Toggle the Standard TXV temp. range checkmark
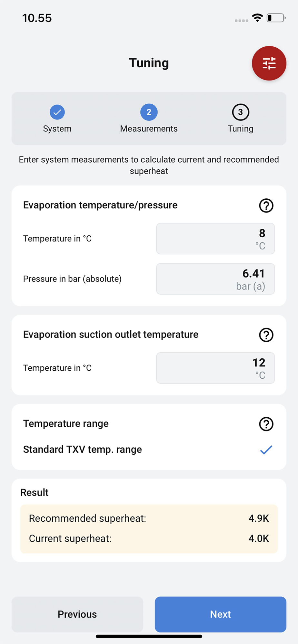Image resolution: width=298 pixels, height=644 pixels. pyautogui.click(x=266, y=450)
